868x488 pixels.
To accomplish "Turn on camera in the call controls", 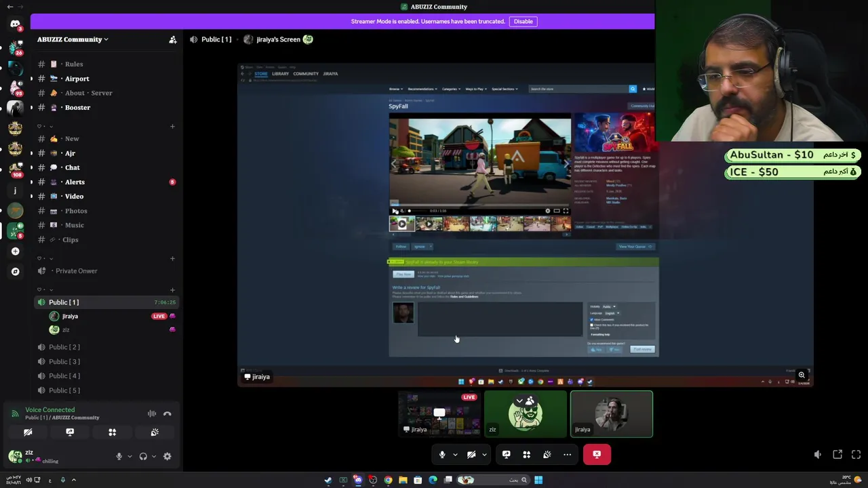I will pyautogui.click(x=471, y=454).
